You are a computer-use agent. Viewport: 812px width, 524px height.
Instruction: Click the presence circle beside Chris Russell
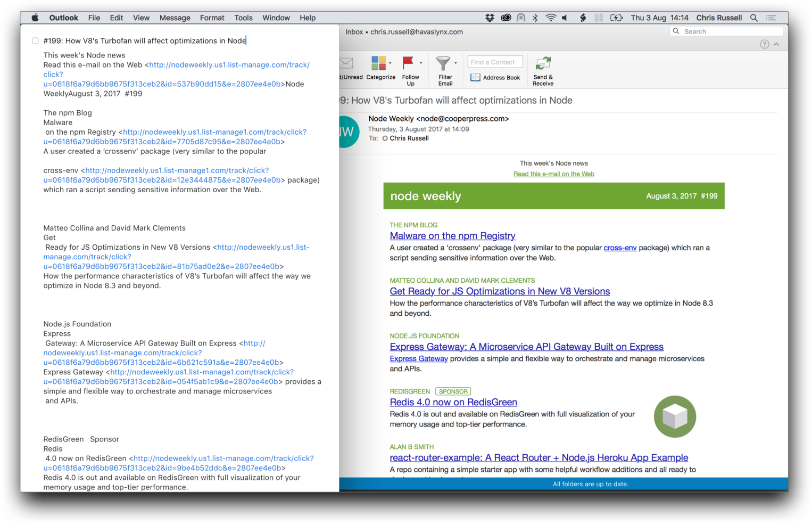point(385,138)
